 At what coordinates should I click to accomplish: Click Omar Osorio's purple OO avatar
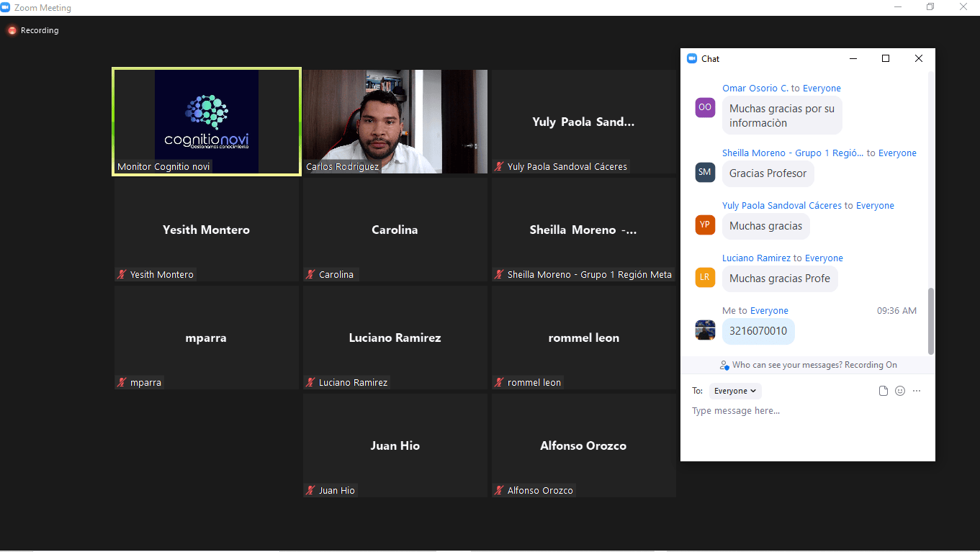(x=705, y=107)
